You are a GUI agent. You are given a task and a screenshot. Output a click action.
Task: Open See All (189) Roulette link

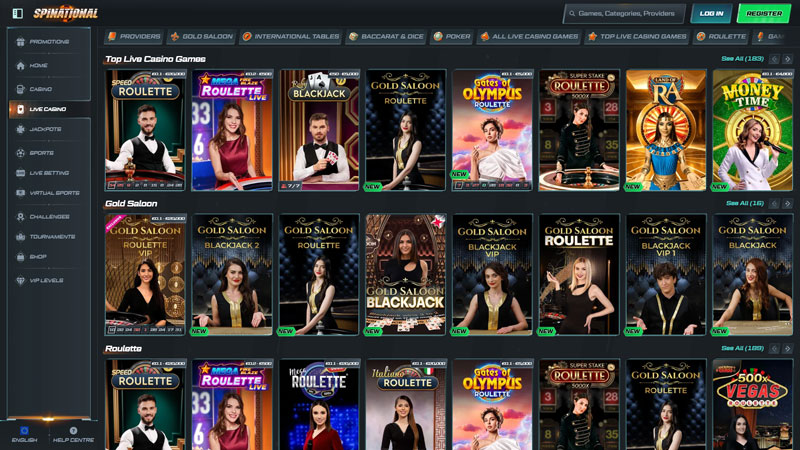pyautogui.click(x=742, y=348)
